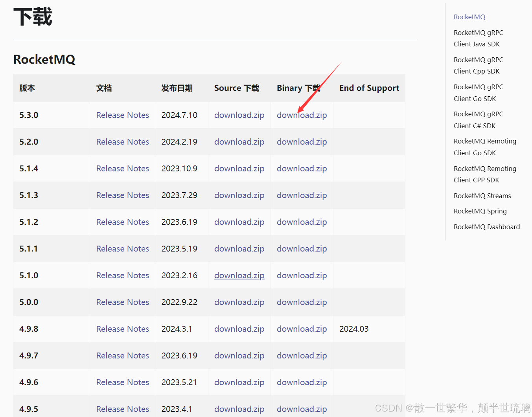This screenshot has height=417, width=532.
Task: Go to RocketMQ gRPC Client C# SDK
Action: [478, 120]
